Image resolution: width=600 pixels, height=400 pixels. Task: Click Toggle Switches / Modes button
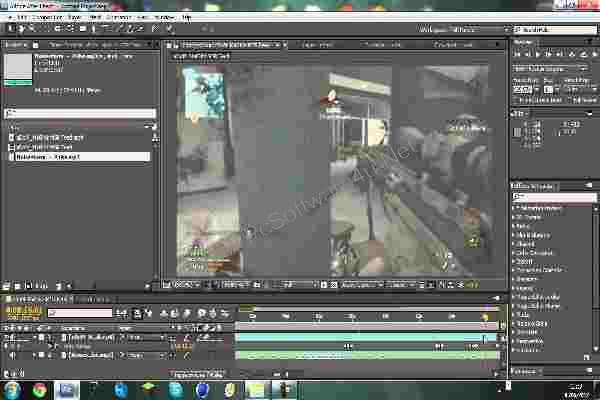point(197,374)
